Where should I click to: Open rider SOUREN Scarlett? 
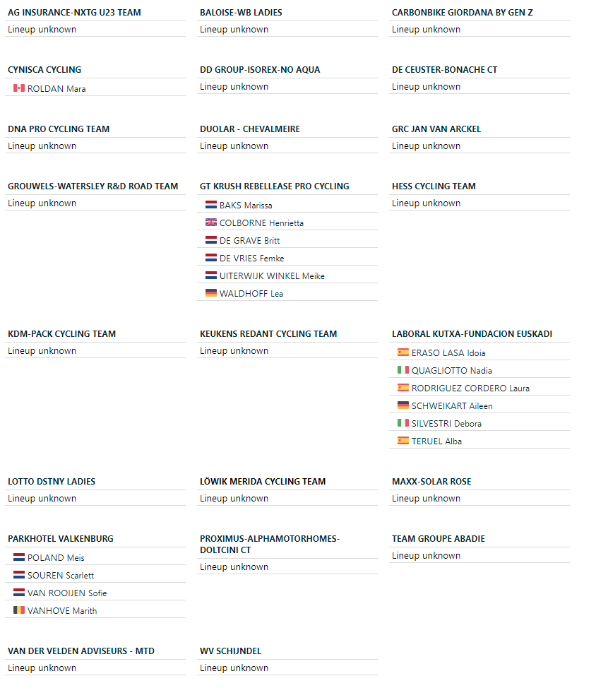61,575
